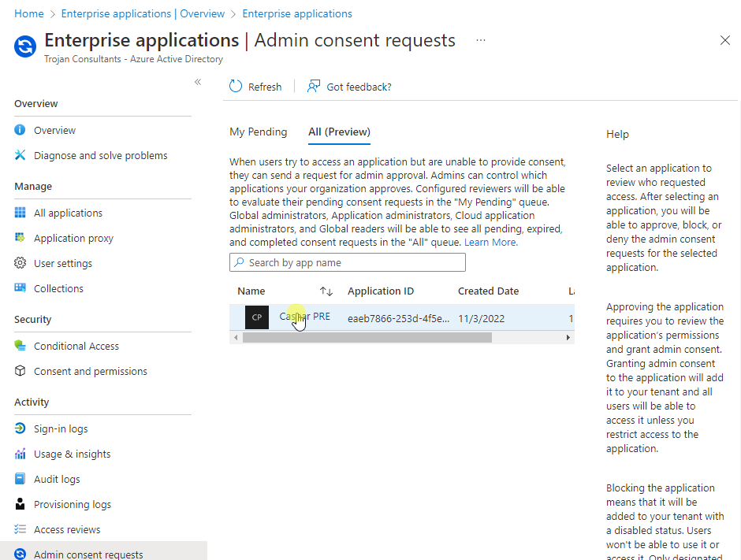This screenshot has width=741, height=560.
Task: Click the Refresh icon
Action: 236,87
